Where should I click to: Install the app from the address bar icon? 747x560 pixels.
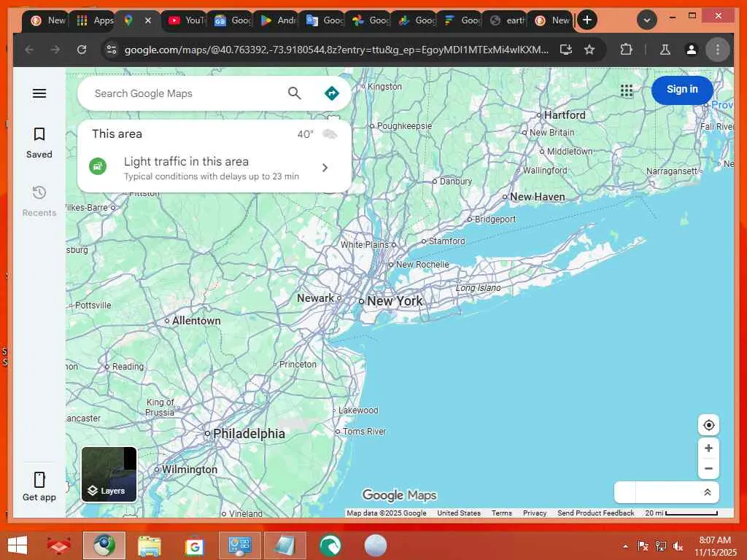(x=566, y=50)
